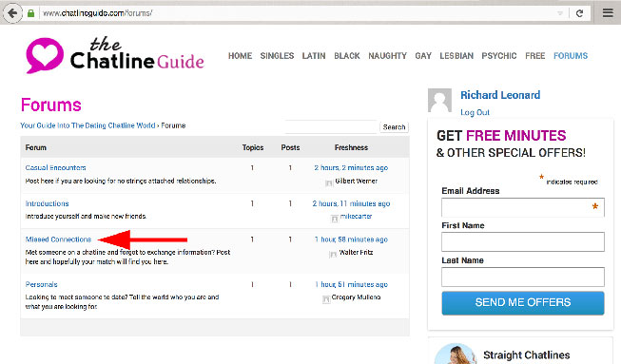Click the Straight Chatlines thumbnail image
This screenshot has height=364, width=621.
click(456, 354)
